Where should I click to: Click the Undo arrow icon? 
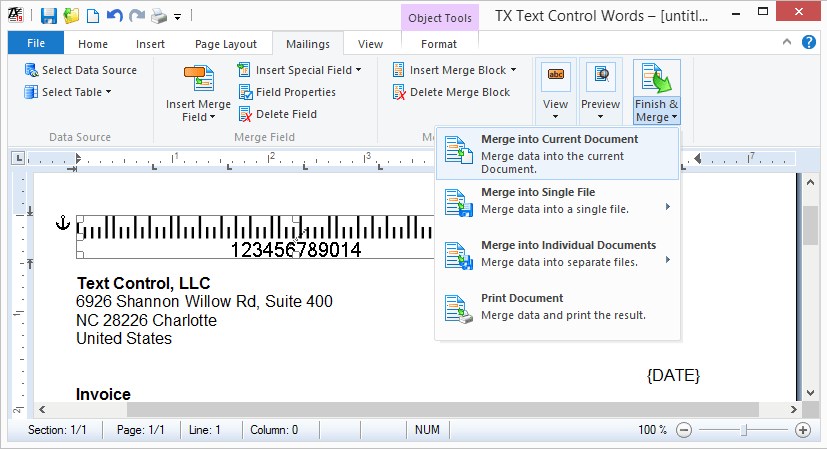click(114, 15)
